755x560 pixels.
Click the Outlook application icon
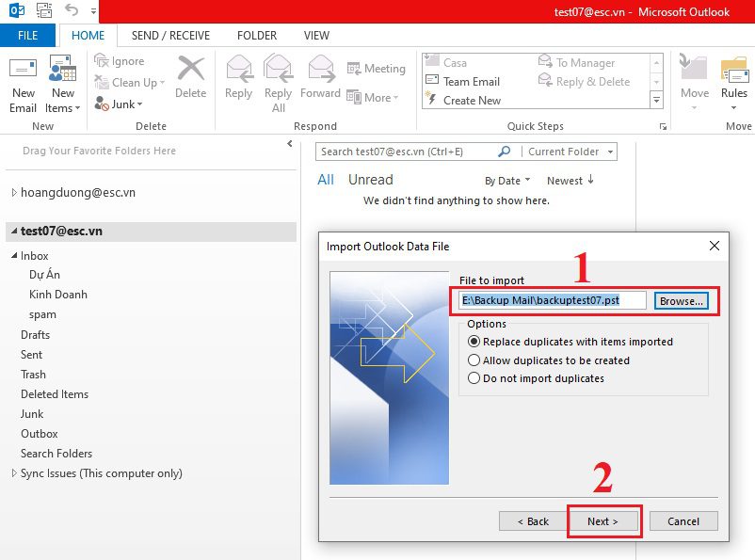tap(17, 10)
